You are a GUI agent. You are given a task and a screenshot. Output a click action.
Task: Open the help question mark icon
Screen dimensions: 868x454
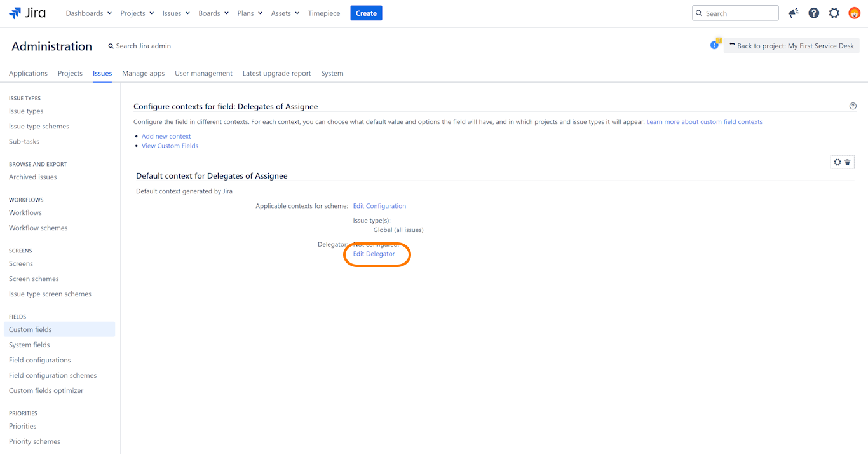813,13
